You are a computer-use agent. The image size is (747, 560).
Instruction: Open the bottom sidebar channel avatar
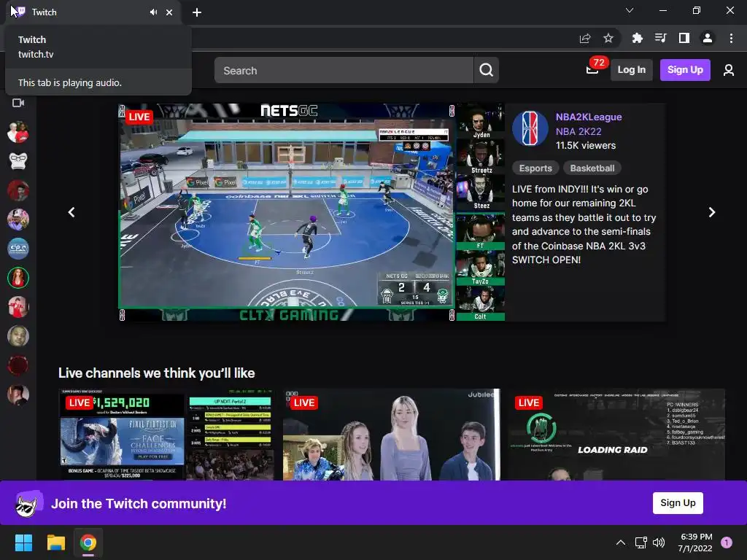click(x=18, y=394)
